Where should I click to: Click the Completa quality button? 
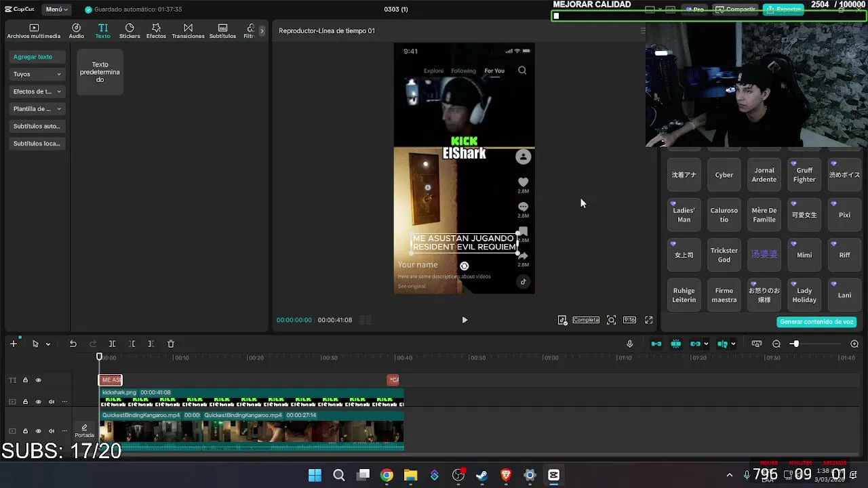[586, 320]
